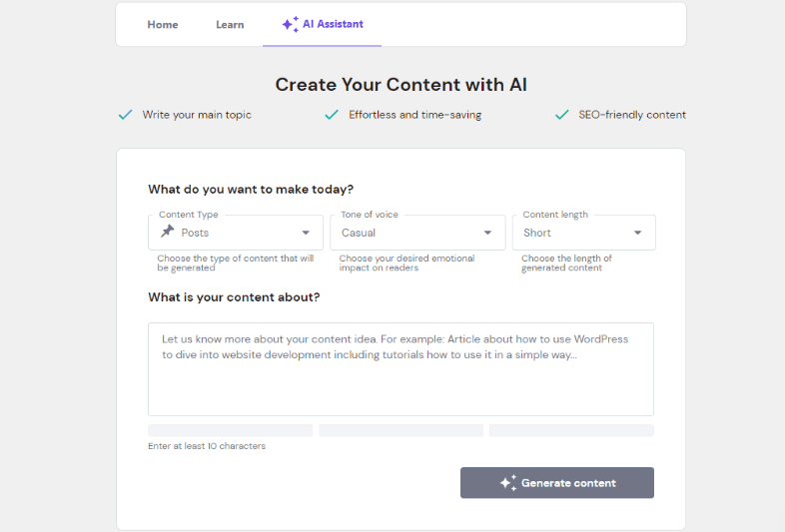785x532 pixels.
Task: Click the pin icon in Content Type
Action: point(167,232)
